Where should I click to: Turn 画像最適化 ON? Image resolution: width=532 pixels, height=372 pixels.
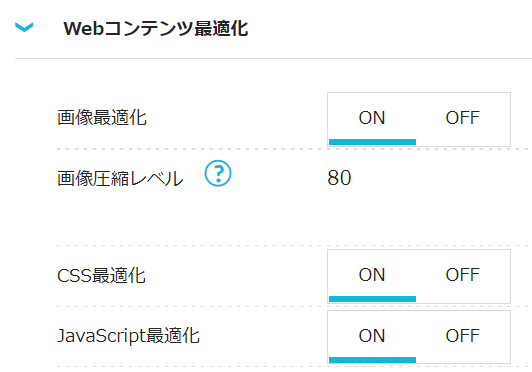tap(372, 119)
